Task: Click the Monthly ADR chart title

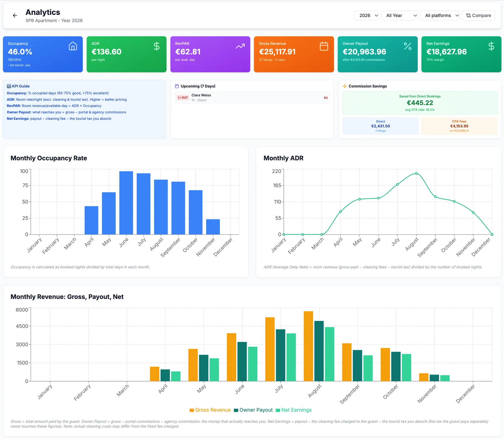Action: [283, 158]
